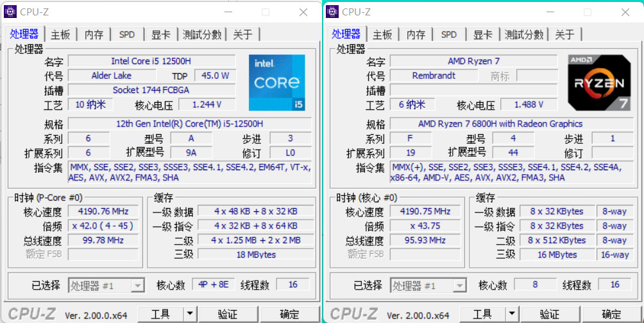644x323 pixels.
Task: Open the 处理器 #1 selector in the Intel window
Action: (x=106, y=286)
